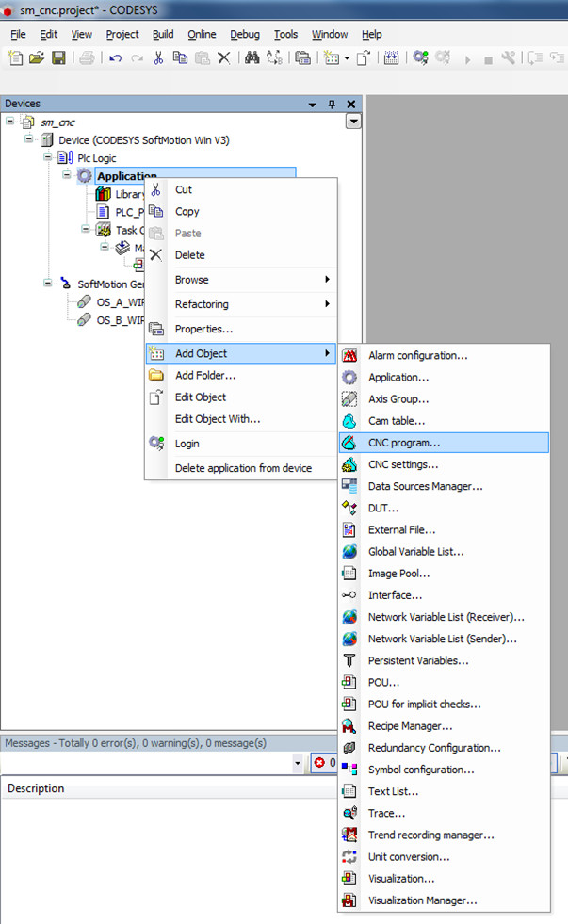The height and width of the screenshot is (924, 568).
Task: Select Cam table entry
Action: pos(445,421)
